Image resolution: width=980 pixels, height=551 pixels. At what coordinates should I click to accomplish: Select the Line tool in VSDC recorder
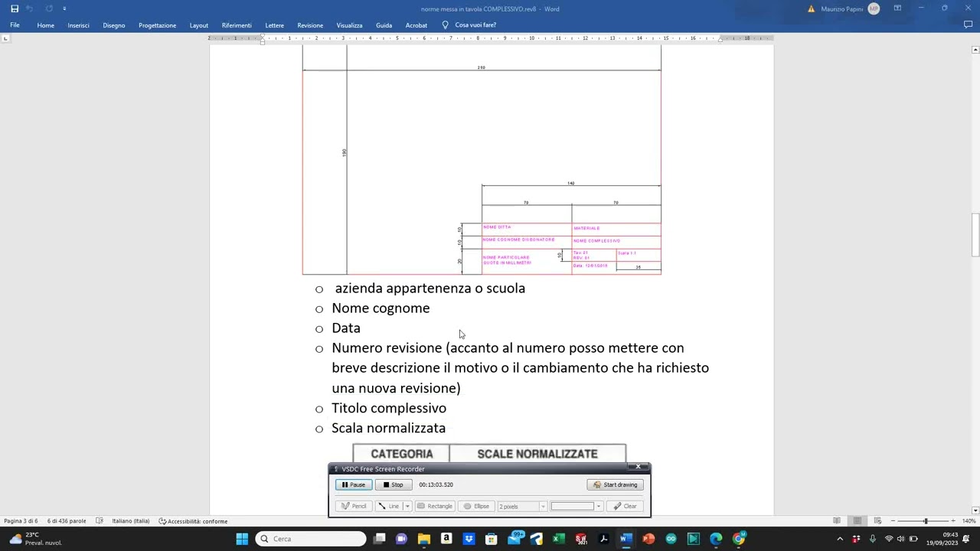click(389, 506)
